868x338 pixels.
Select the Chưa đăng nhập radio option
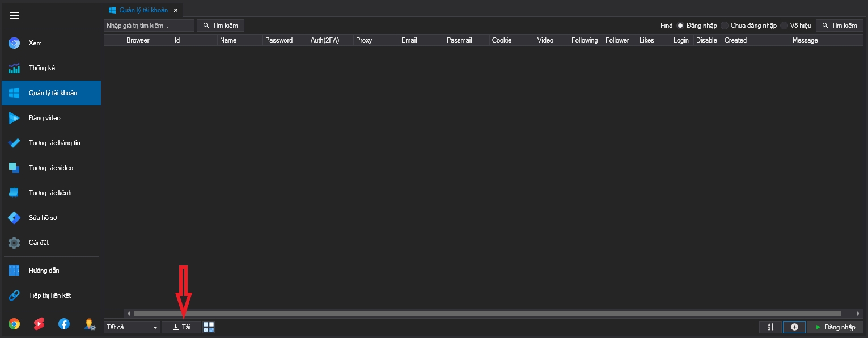(x=725, y=26)
